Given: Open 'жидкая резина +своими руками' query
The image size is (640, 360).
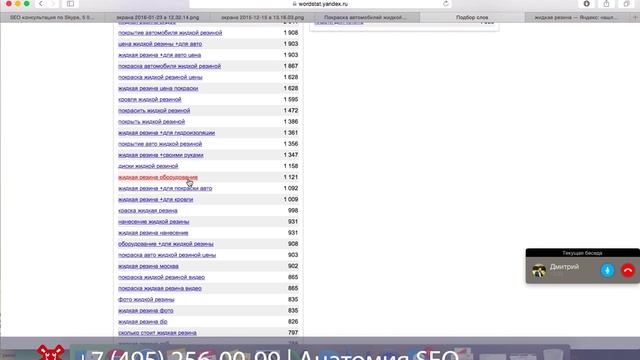Looking at the screenshot, I should pyautogui.click(x=161, y=155).
